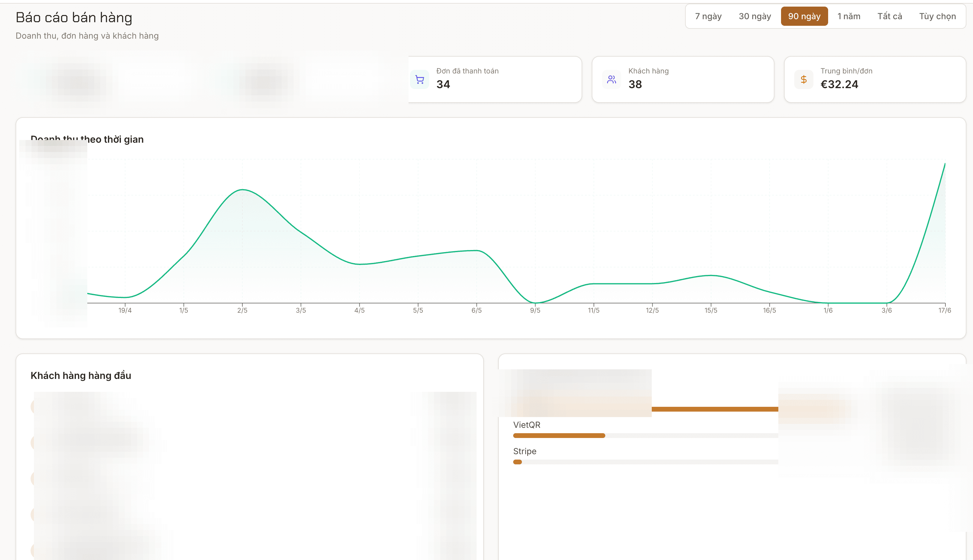Select the 7 ngày time range

(708, 16)
